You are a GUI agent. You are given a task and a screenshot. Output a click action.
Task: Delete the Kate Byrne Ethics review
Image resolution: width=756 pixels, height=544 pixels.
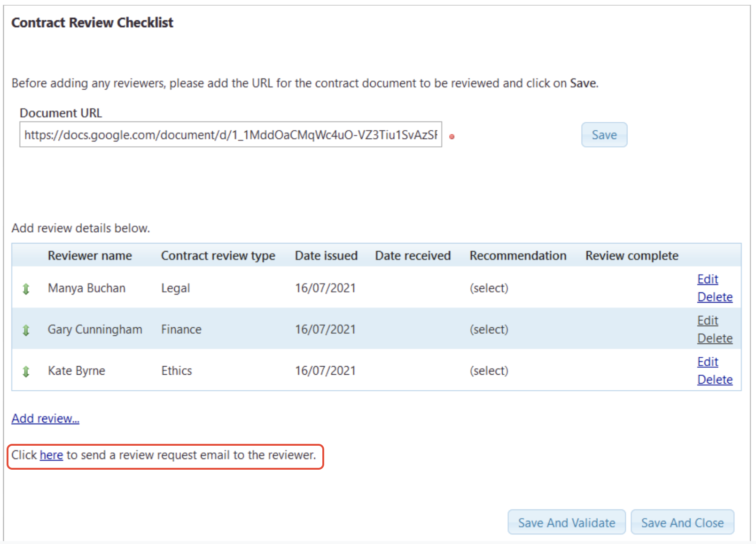pyautogui.click(x=714, y=380)
